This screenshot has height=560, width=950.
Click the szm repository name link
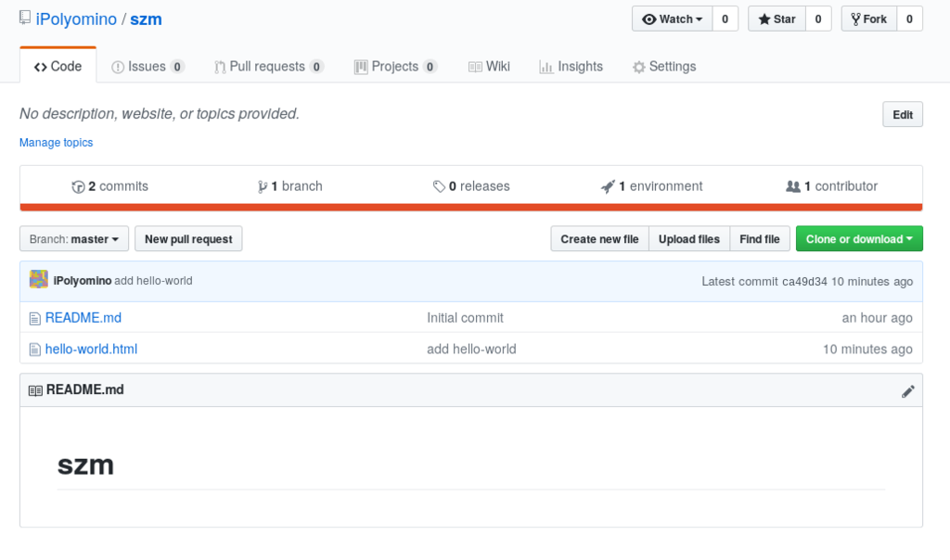pos(146,19)
